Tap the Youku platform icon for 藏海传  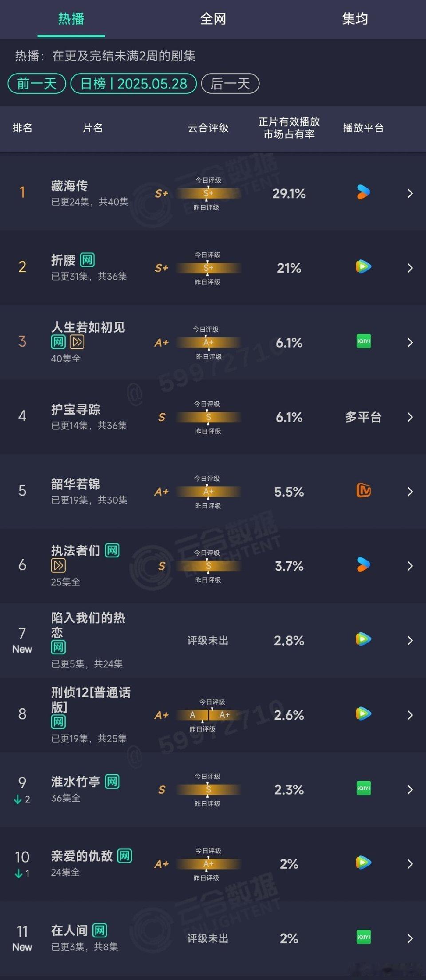363,192
